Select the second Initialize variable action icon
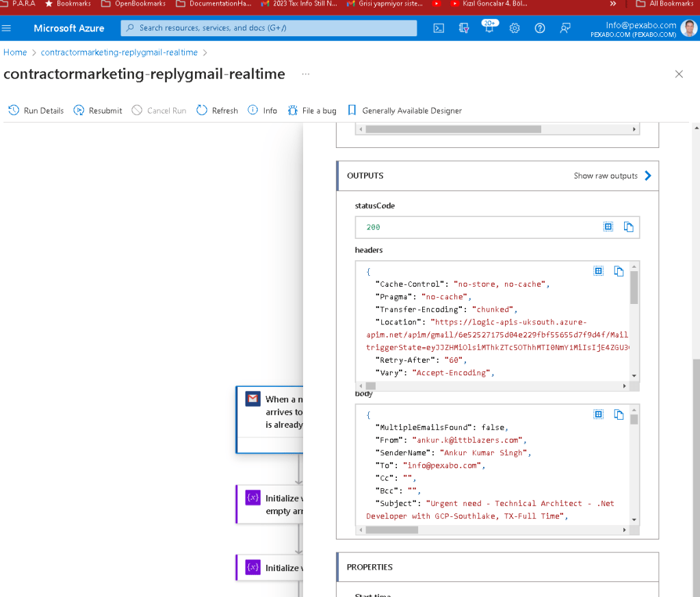The image size is (700, 597). tap(252, 567)
